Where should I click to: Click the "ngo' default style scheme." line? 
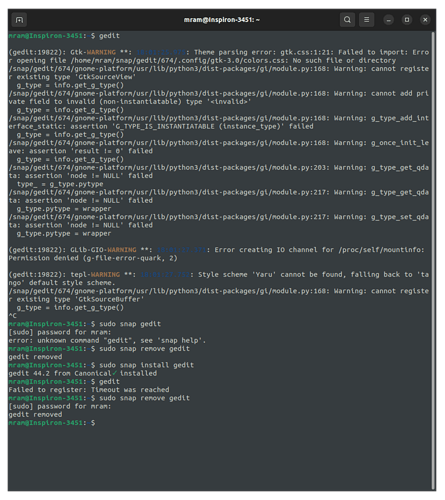[62, 283]
